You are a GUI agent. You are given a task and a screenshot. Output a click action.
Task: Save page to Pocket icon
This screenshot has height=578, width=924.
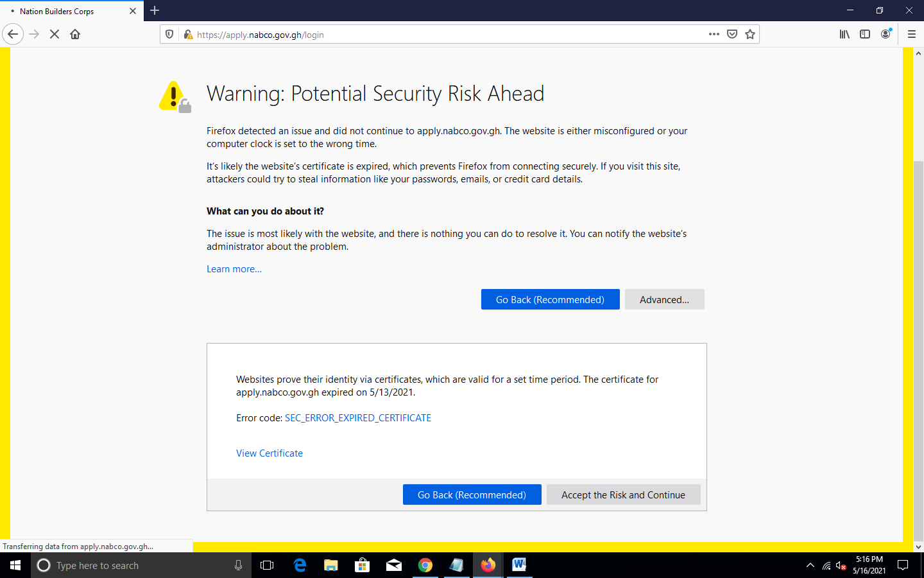tap(732, 35)
